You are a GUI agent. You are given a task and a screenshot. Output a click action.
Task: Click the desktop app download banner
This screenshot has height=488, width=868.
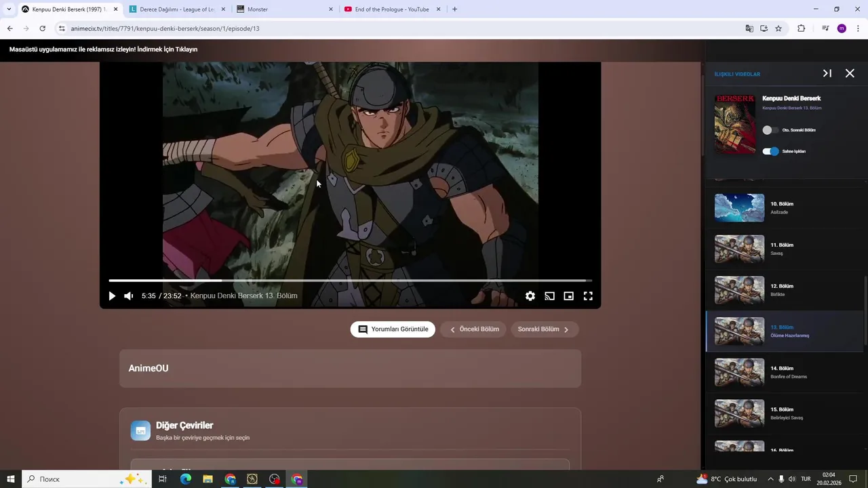click(x=104, y=49)
